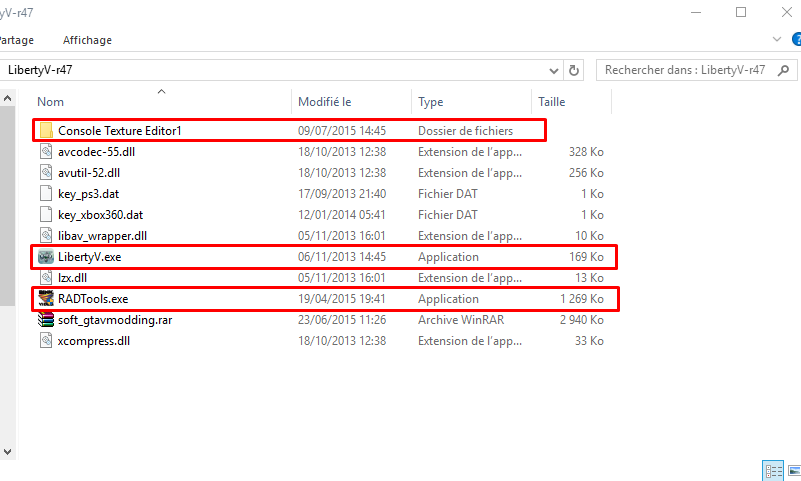Image resolution: width=801 pixels, height=481 pixels.
Task: Select the file name avutil-52.dll
Action: 89,173
